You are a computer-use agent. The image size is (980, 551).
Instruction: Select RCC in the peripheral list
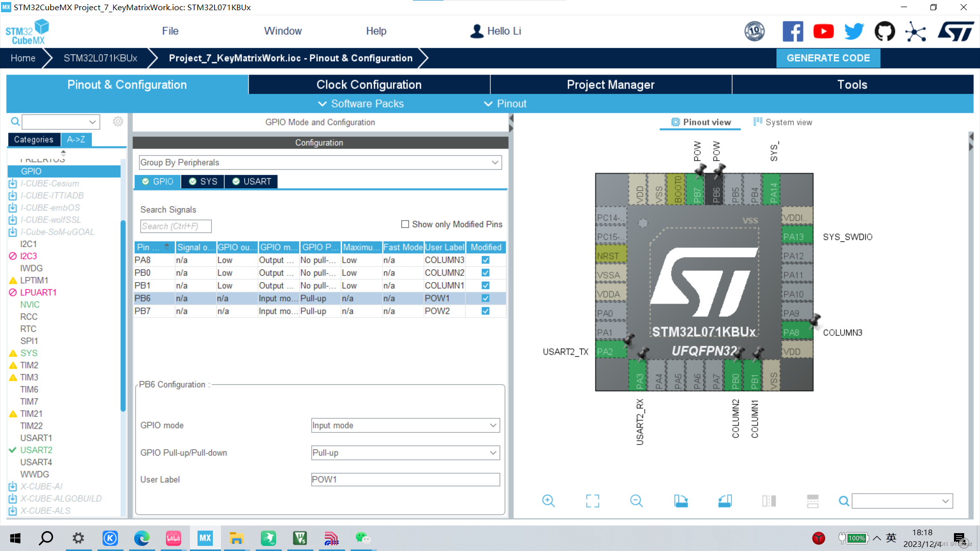pyautogui.click(x=29, y=317)
